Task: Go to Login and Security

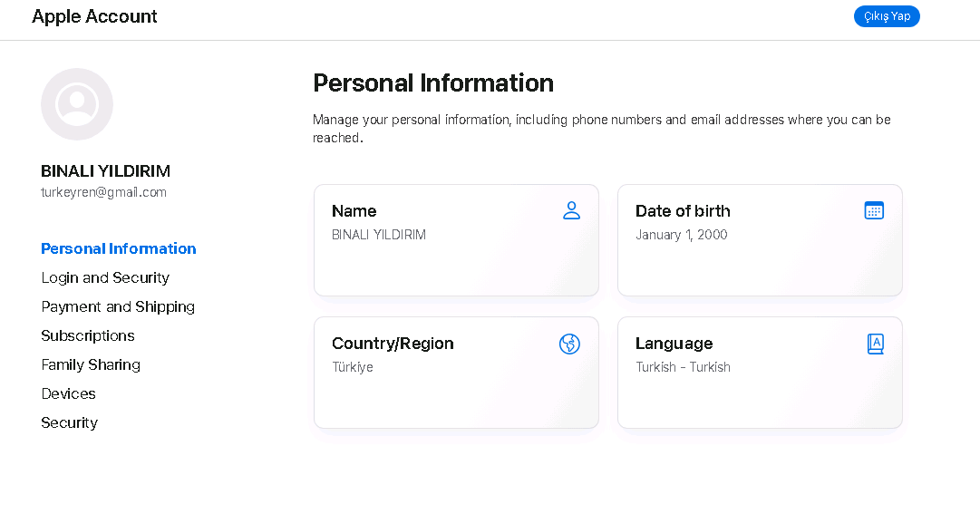Action: coord(105,277)
